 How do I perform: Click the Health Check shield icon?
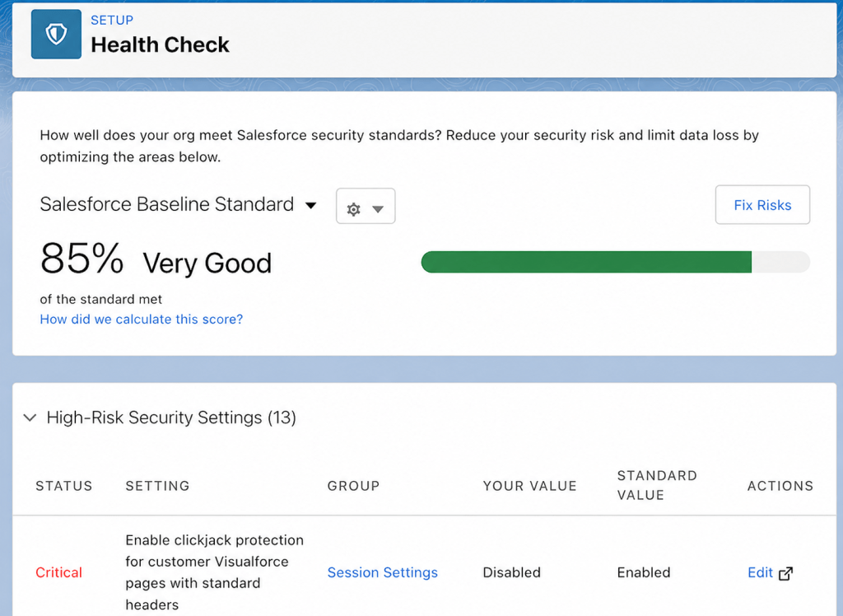56,34
